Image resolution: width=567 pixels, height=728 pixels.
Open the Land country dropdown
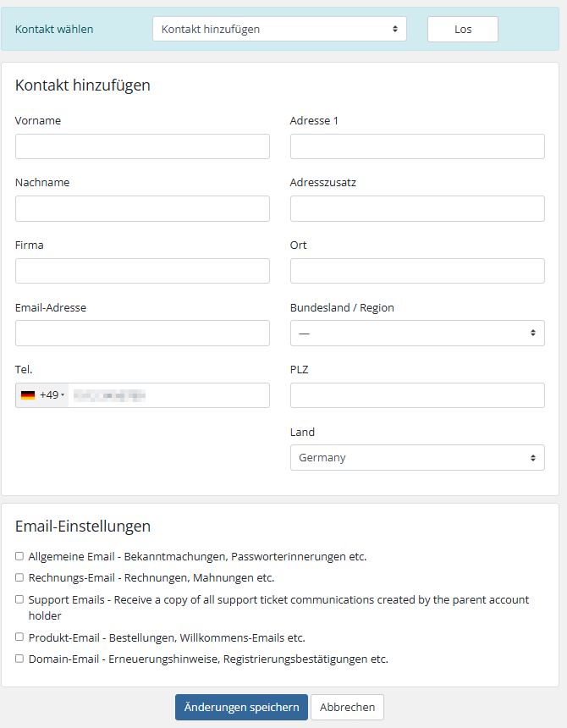(417, 458)
